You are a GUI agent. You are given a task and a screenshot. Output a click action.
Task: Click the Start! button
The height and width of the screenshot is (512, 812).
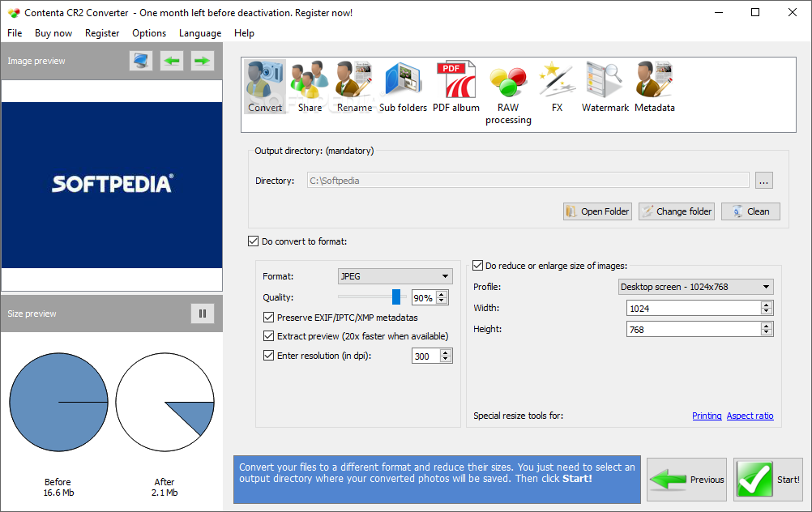pyautogui.click(x=768, y=480)
